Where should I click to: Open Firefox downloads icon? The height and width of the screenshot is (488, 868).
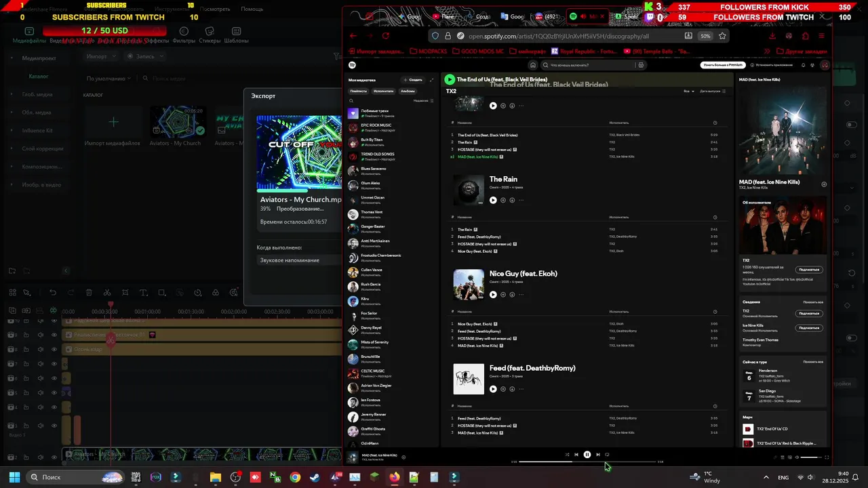(x=772, y=36)
